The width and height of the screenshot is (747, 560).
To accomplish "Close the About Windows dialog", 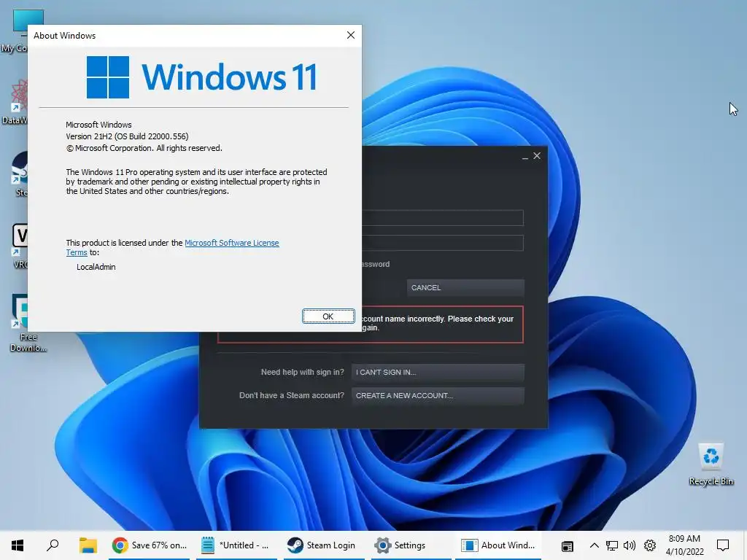I will (x=351, y=35).
